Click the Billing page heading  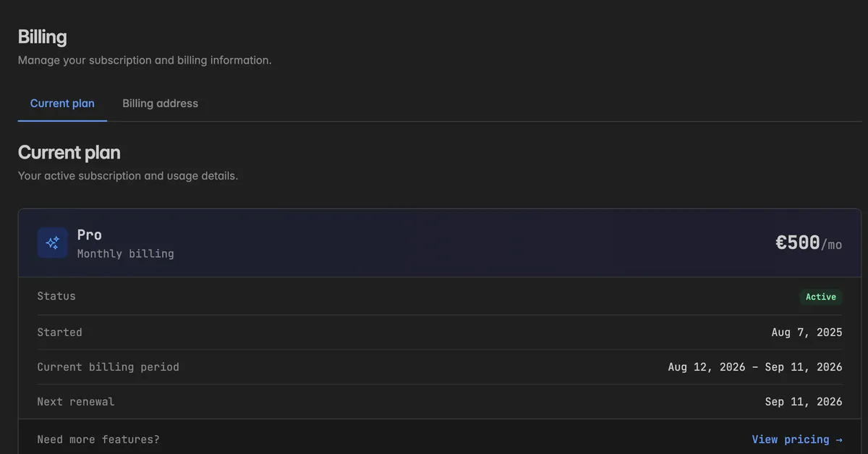coord(42,37)
